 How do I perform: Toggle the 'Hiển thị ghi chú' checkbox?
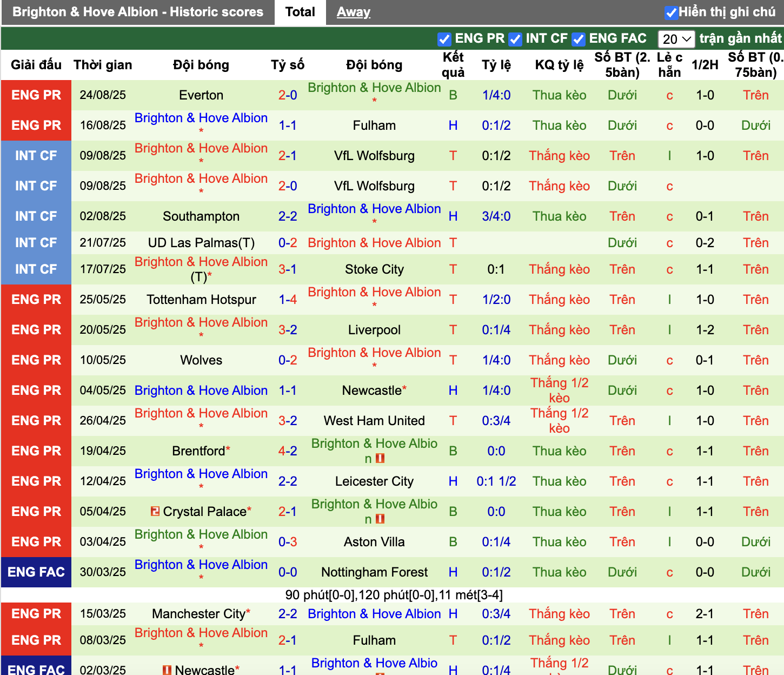coord(671,12)
